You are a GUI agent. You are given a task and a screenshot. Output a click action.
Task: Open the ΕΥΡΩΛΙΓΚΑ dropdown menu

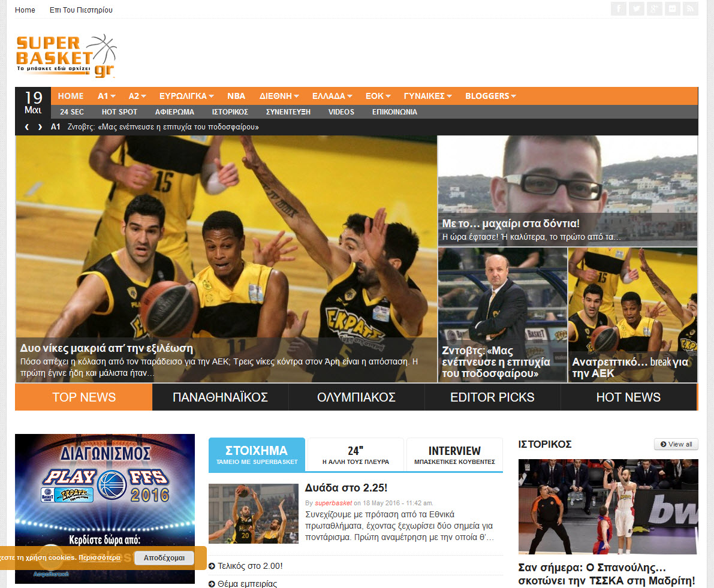[x=186, y=96]
